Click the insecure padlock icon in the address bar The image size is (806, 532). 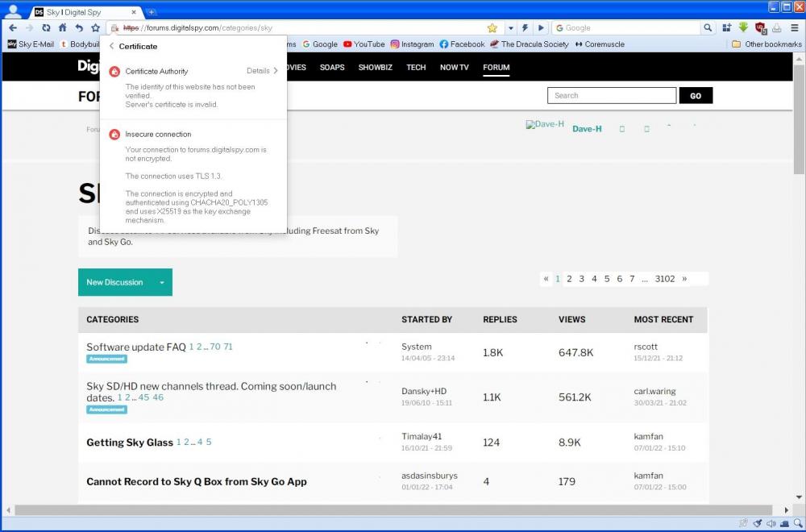coord(114,27)
